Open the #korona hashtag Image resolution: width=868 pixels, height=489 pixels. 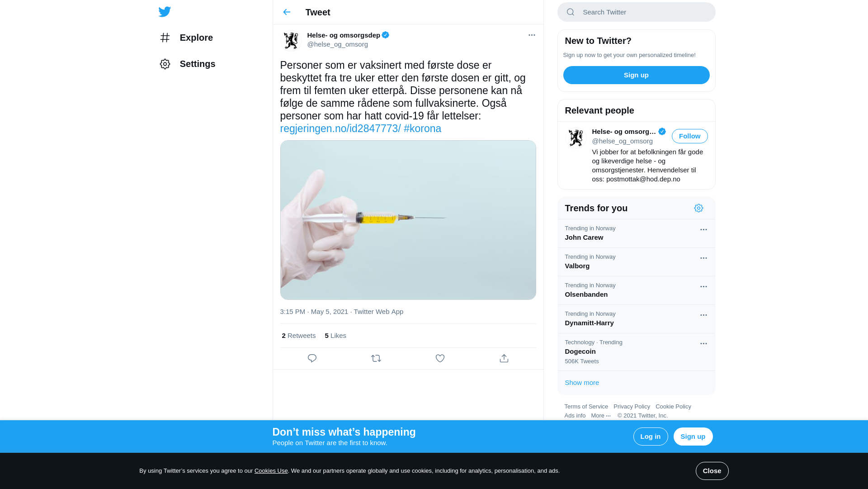pos(422,128)
